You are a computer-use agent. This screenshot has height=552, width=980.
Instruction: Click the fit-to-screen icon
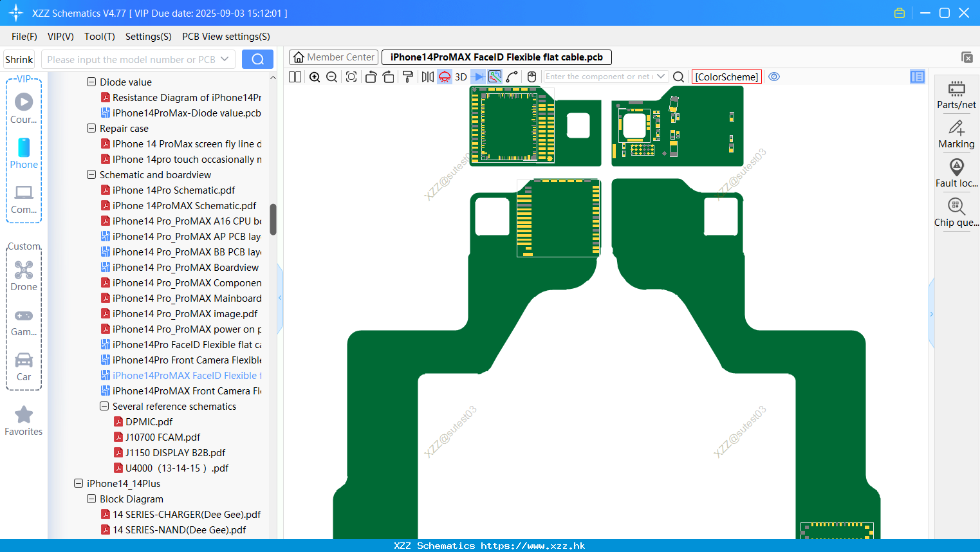pyautogui.click(x=351, y=77)
